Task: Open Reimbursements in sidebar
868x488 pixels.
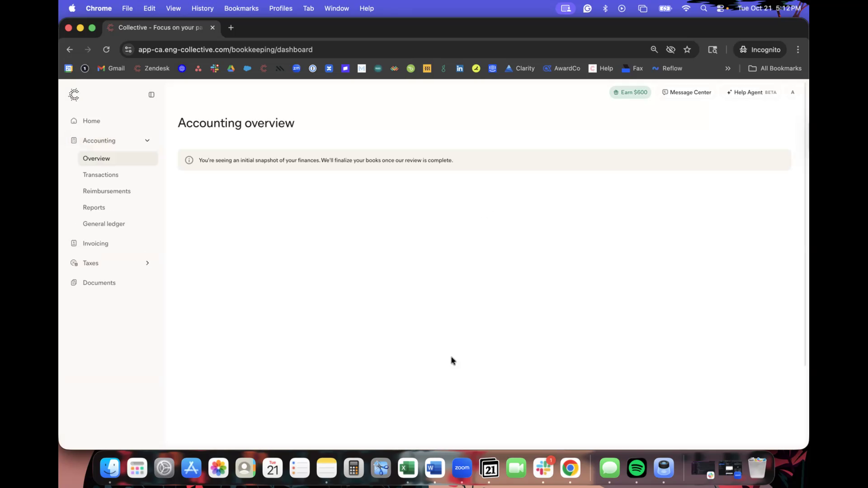Action: 107,191
